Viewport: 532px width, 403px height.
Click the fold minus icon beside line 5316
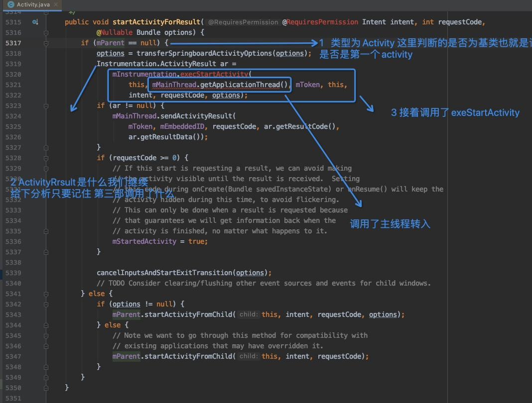click(46, 32)
